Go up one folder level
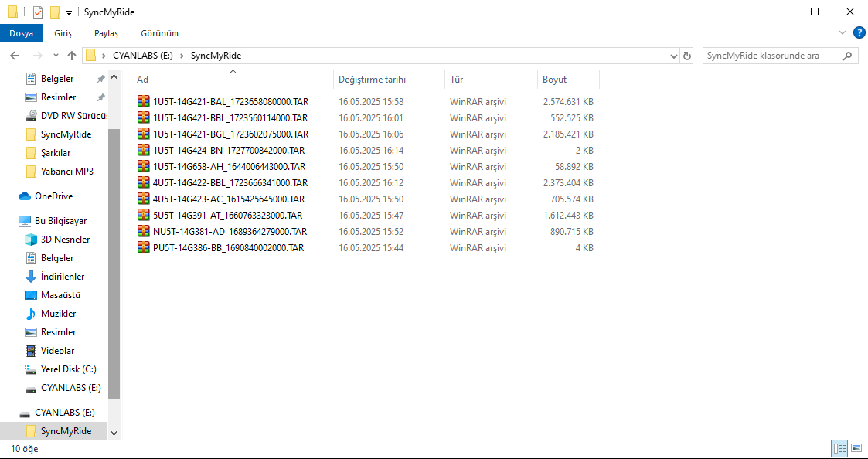This screenshot has height=459, width=868. click(71, 56)
